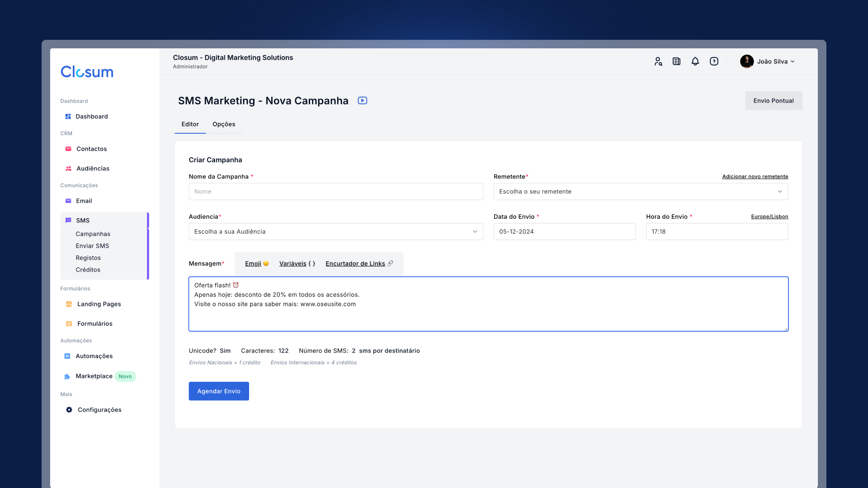
Task: Grab the message textarea resize handle
Action: (x=786, y=329)
